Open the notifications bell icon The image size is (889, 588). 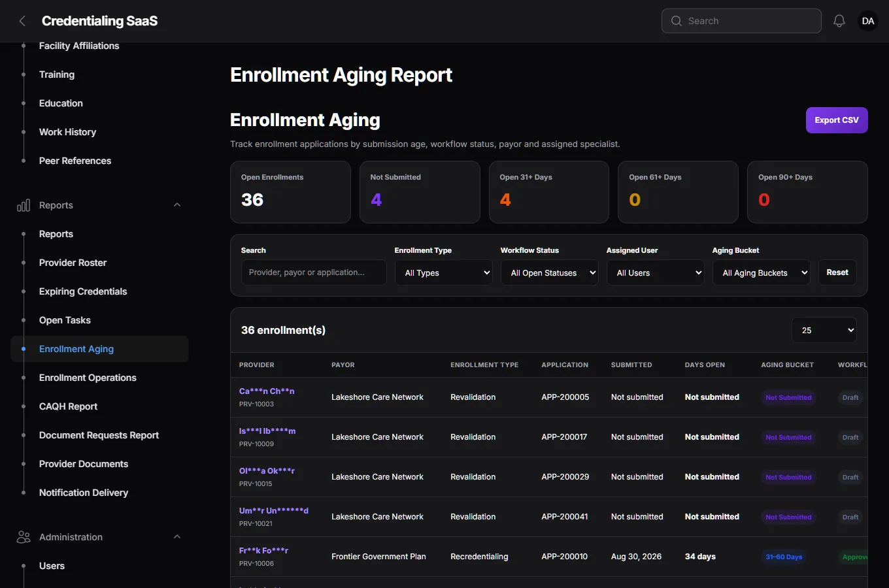(x=839, y=21)
